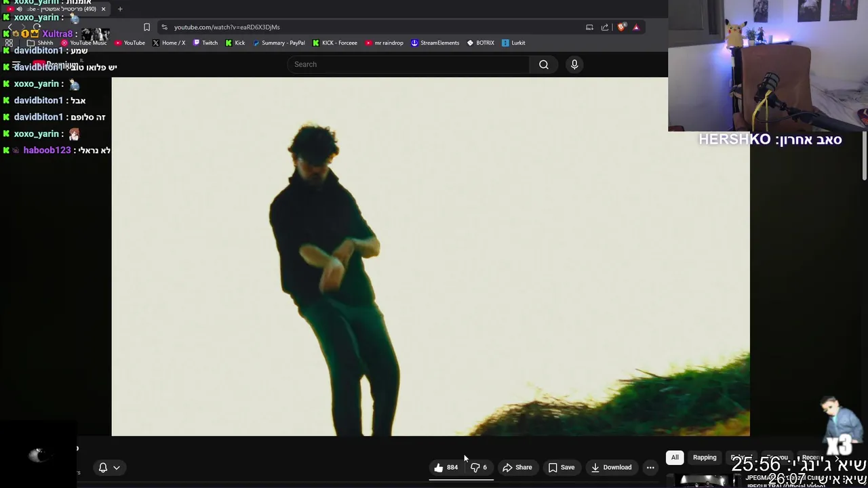Select the All filter chip
The image size is (868, 488).
[675, 457]
